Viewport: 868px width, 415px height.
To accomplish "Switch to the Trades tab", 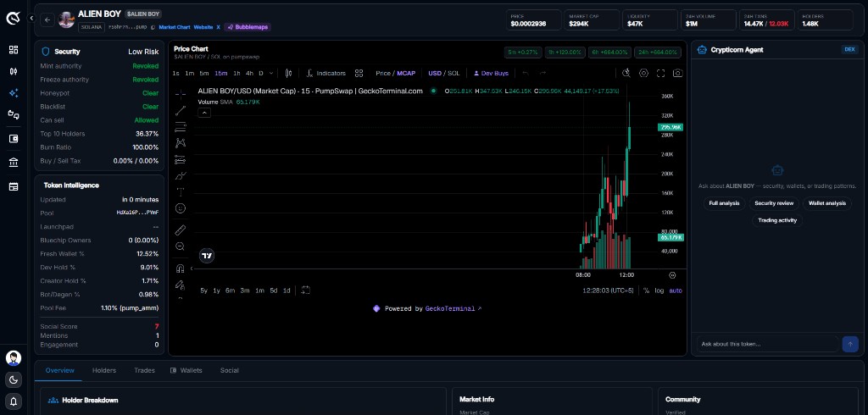I will pos(144,371).
